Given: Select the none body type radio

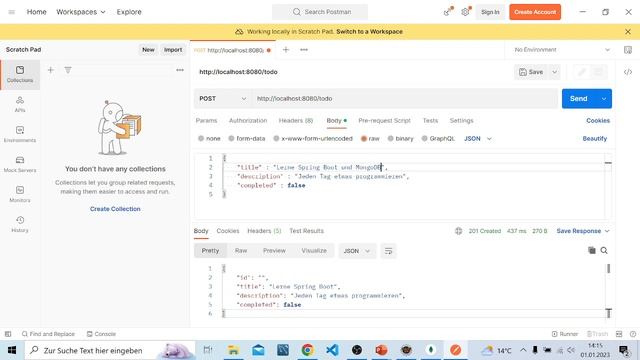Looking at the screenshot, I should (201, 138).
